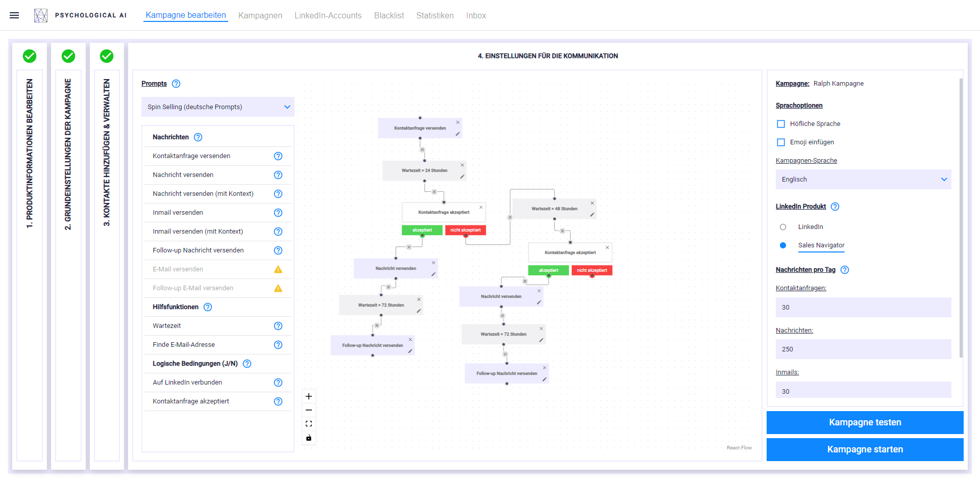The width and height of the screenshot is (980, 482).
Task: Zoom in on the flow canvas
Action: [309, 396]
